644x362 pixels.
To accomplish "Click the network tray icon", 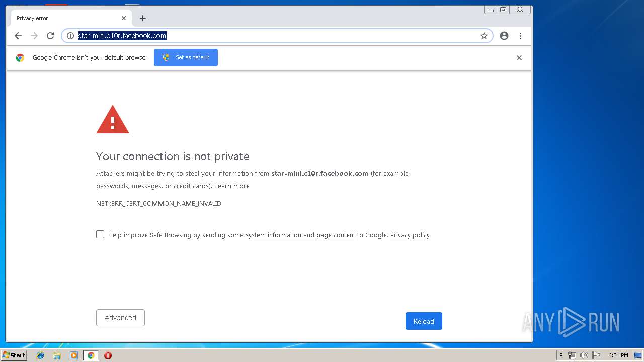I will pos(572,355).
